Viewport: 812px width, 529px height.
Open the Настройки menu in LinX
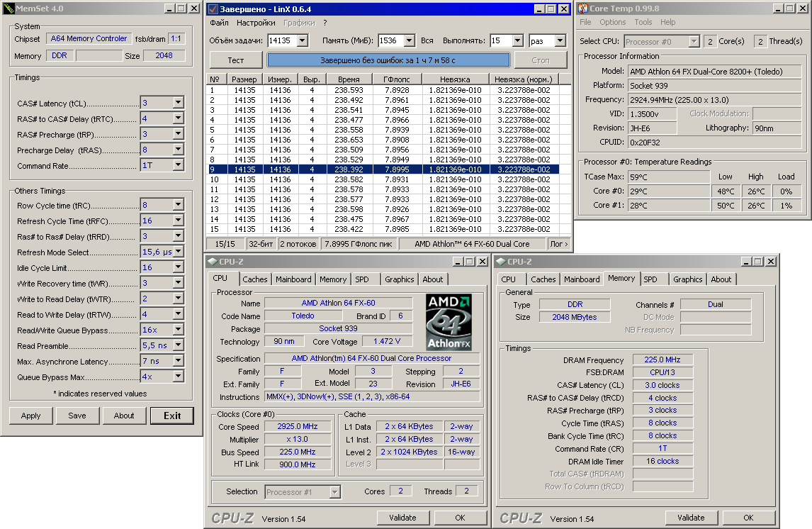256,23
